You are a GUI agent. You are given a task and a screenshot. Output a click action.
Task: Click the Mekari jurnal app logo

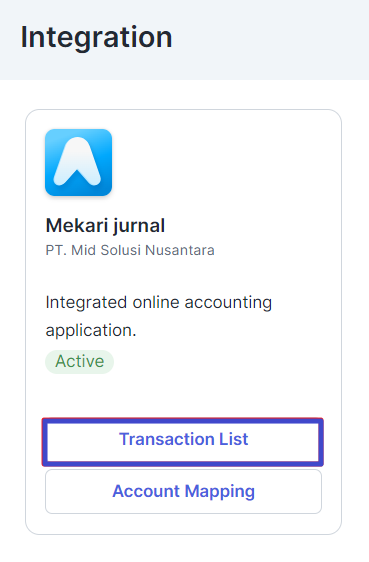coord(78,162)
